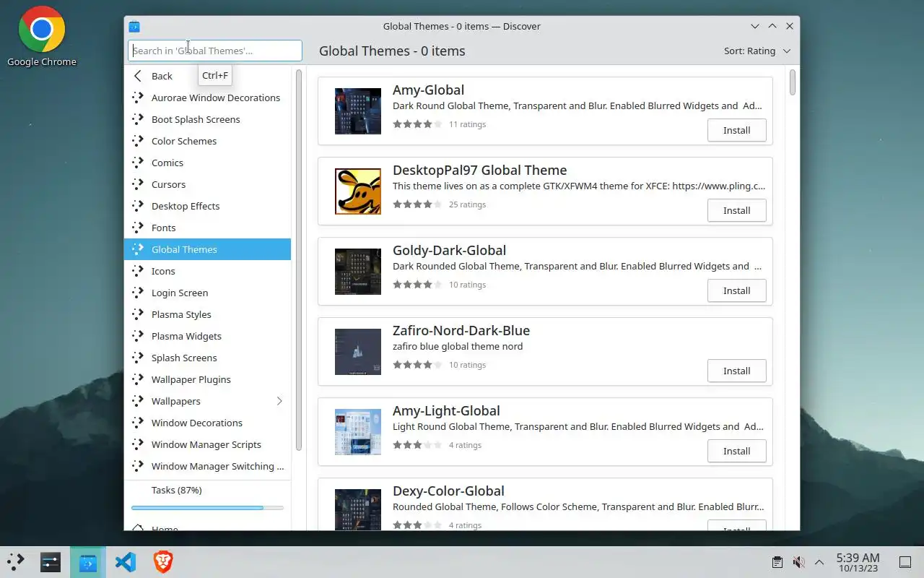Click the Discover app icon in title bar

pos(134,27)
